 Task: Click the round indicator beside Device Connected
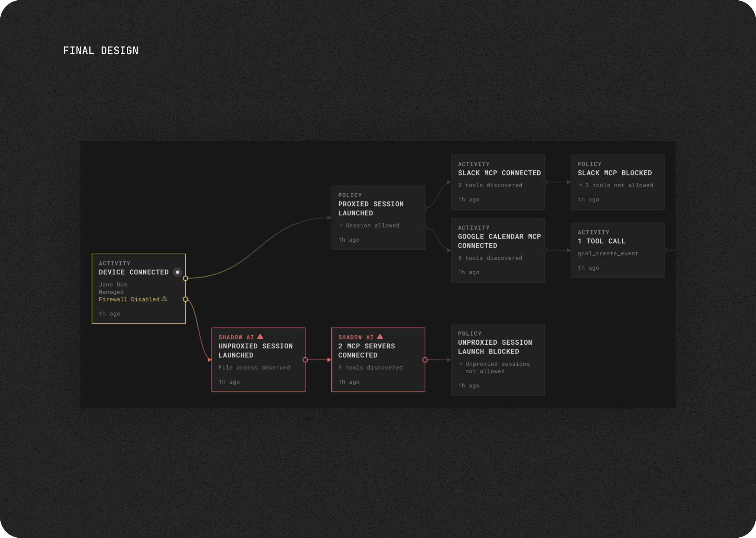tap(178, 272)
